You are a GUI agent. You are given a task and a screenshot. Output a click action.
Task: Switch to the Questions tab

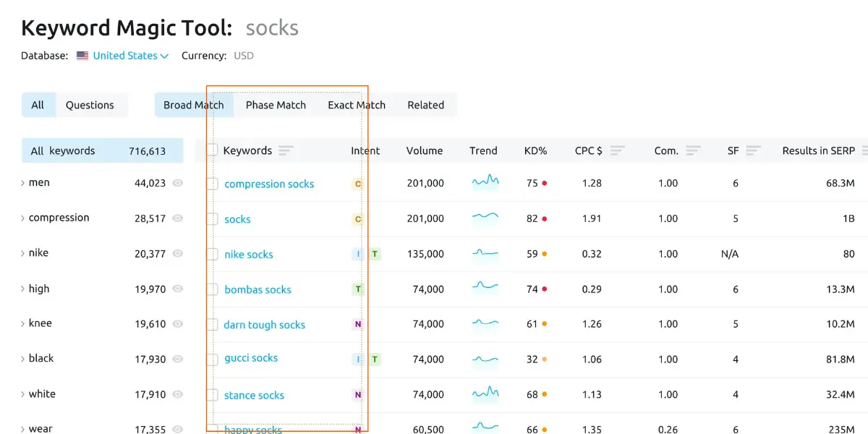click(90, 105)
